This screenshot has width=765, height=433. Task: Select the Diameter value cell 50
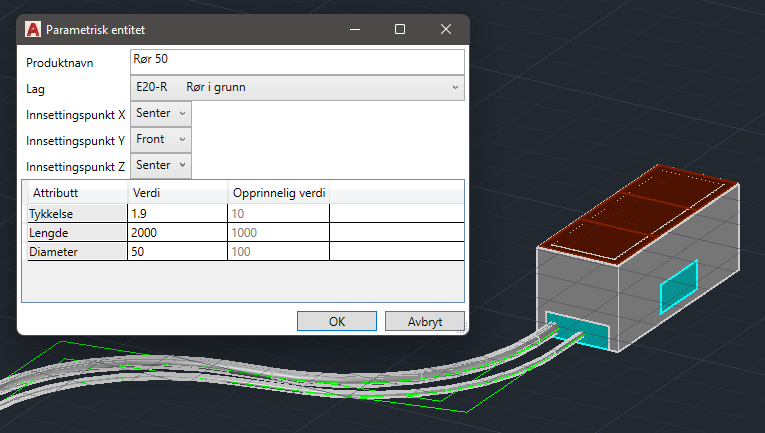pos(177,252)
